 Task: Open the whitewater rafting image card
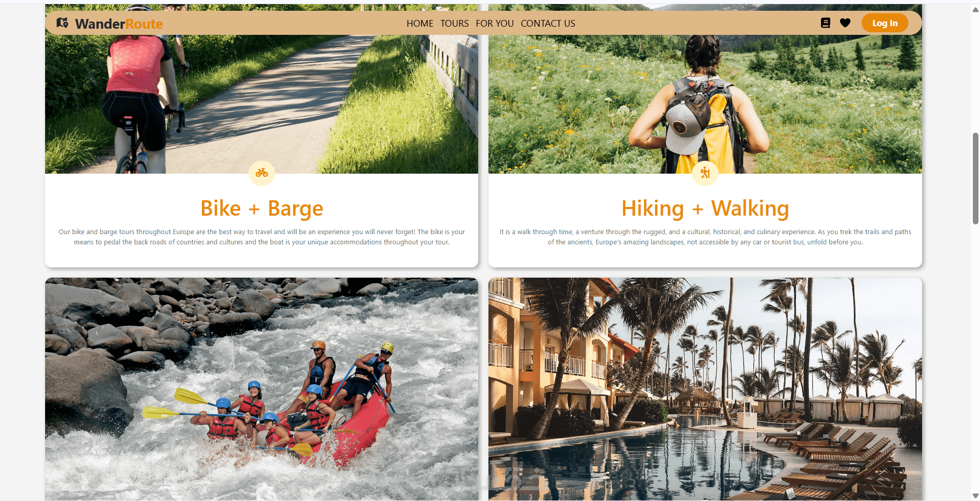(x=261, y=389)
